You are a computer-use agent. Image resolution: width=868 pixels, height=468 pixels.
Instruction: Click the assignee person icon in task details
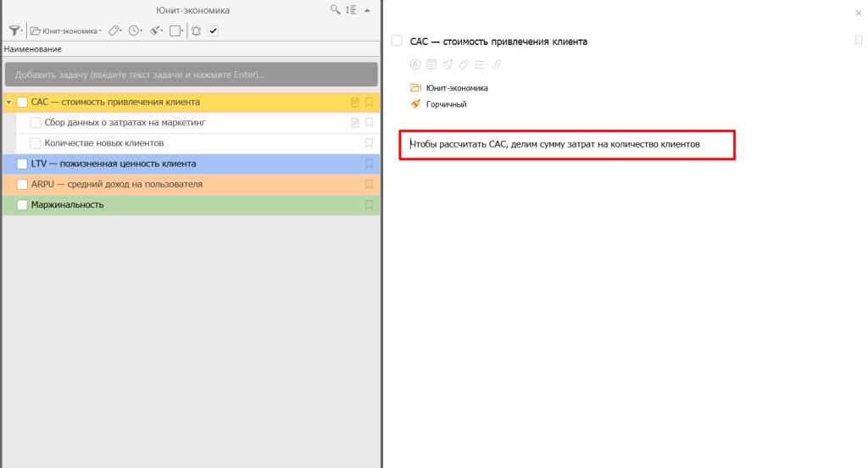click(x=415, y=64)
